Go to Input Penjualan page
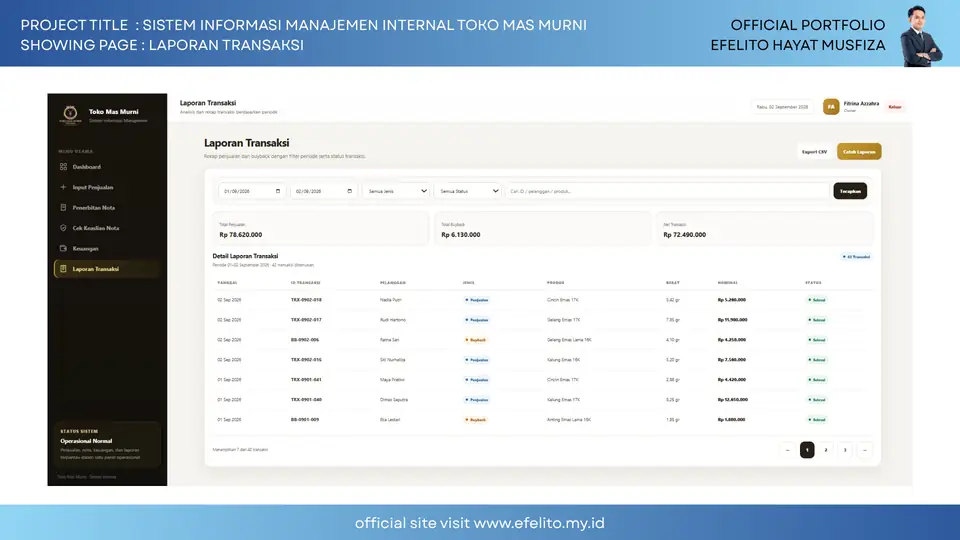 click(x=107, y=187)
